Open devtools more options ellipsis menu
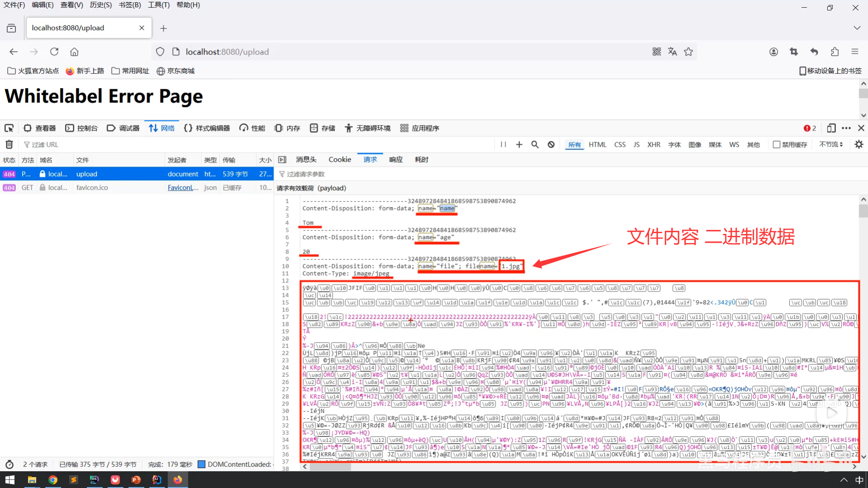 (x=846, y=128)
